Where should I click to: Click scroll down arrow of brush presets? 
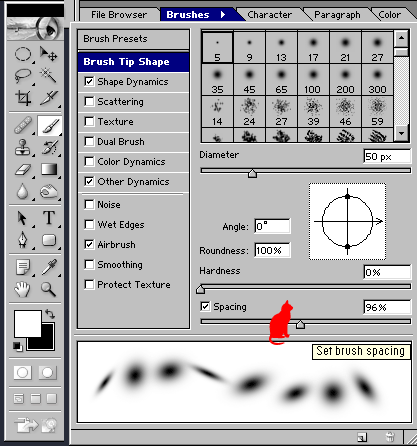[x=401, y=134]
